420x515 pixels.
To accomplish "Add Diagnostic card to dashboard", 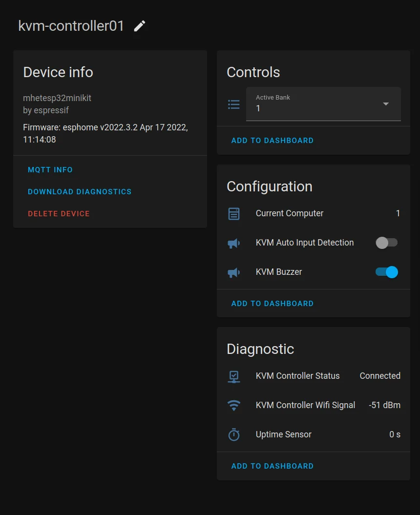I will tap(273, 466).
